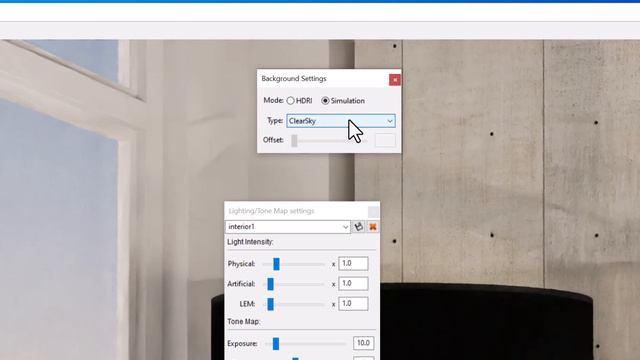
Task: Click the LEM multiplier value field
Action: click(353, 303)
